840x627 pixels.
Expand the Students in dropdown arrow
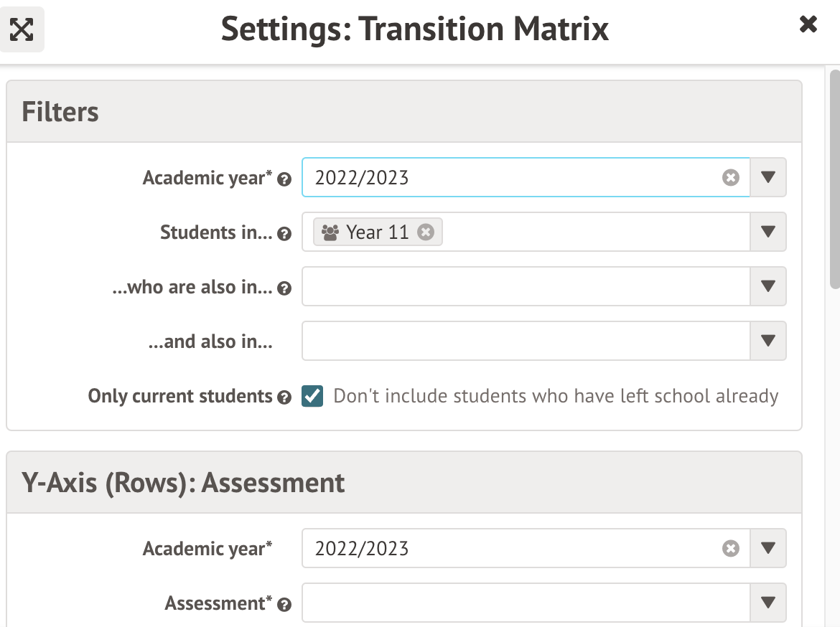tap(768, 232)
